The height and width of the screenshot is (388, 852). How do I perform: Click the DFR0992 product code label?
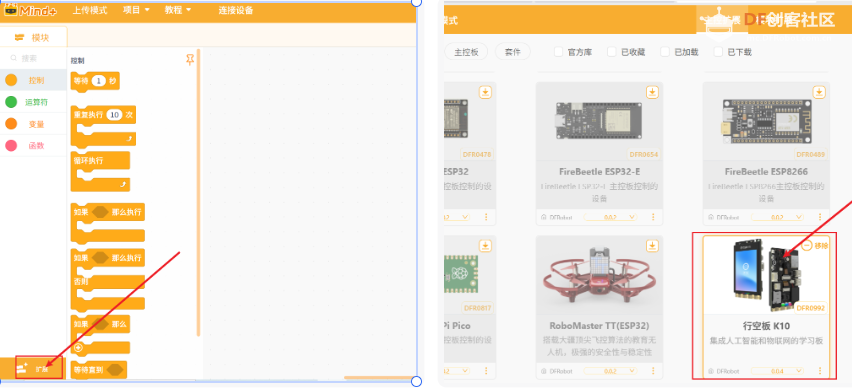tap(811, 308)
